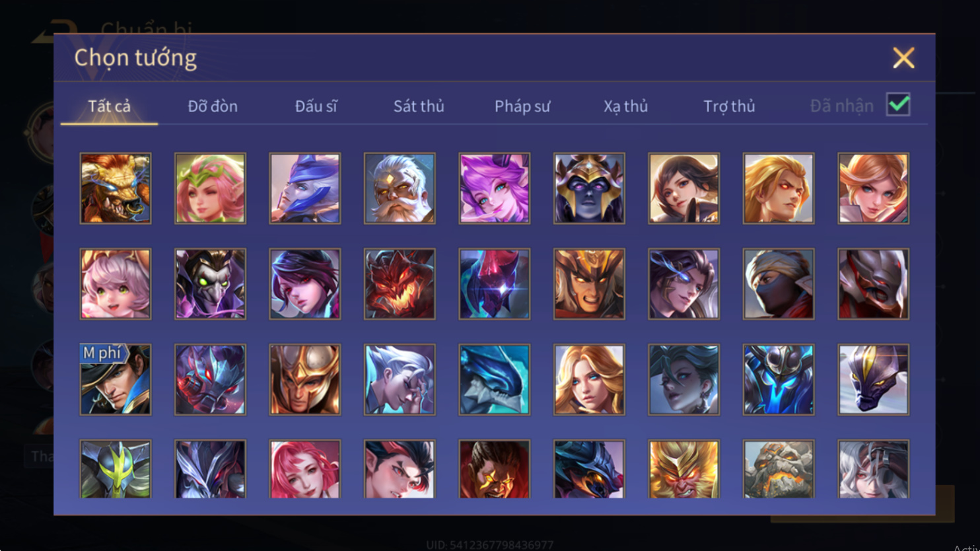Switch to the Trợ thủ tab

[x=729, y=106]
